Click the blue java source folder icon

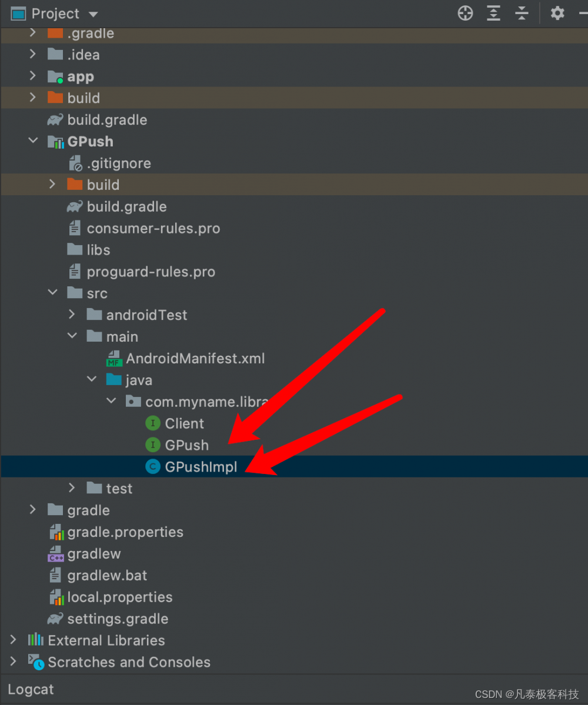click(x=113, y=379)
